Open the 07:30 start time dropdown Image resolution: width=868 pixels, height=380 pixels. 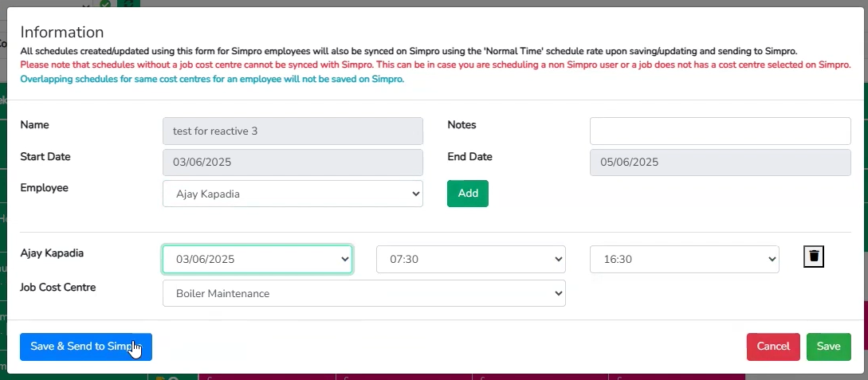[x=471, y=260]
